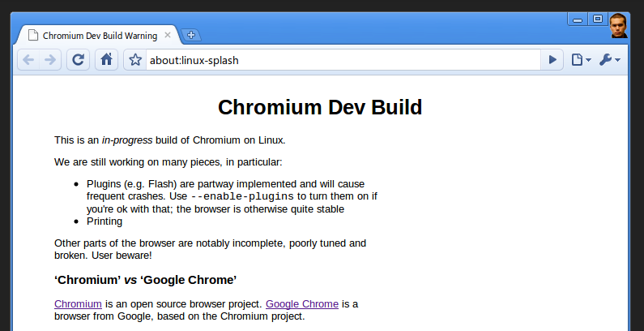Screen dimensions: 644x331
Task: Go forward with the forward arrow button
Action: [50, 60]
